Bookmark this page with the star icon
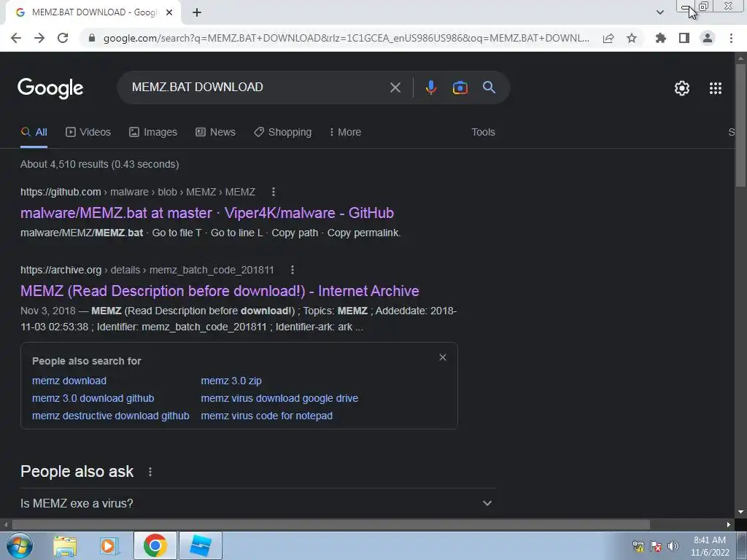747x560 pixels. 632,38
